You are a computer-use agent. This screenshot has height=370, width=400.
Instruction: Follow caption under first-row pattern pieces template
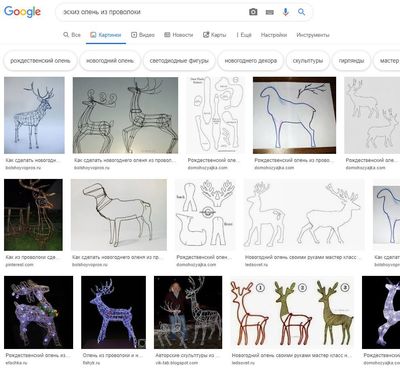pyautogui.click(x=213, y=163)
